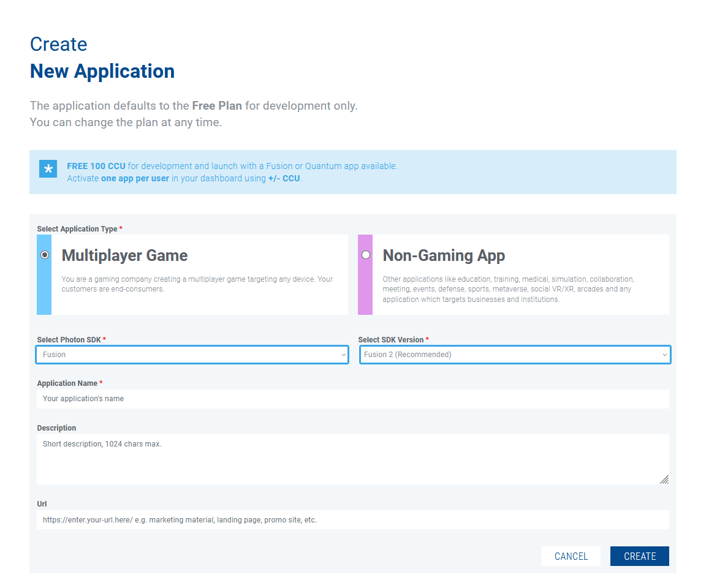Viewport: 717px width, 588px height.
Task: Click the blue Multiplayer Game color bar
Action: tap(44, 274)
